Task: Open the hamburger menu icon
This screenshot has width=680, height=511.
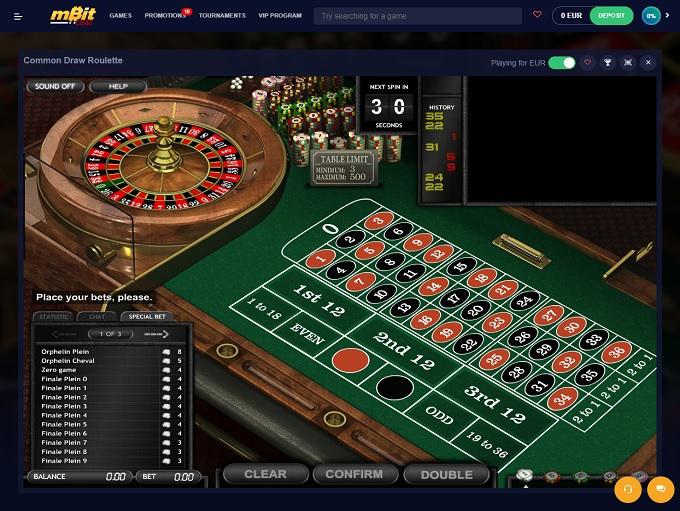Action: click(18, 16)
